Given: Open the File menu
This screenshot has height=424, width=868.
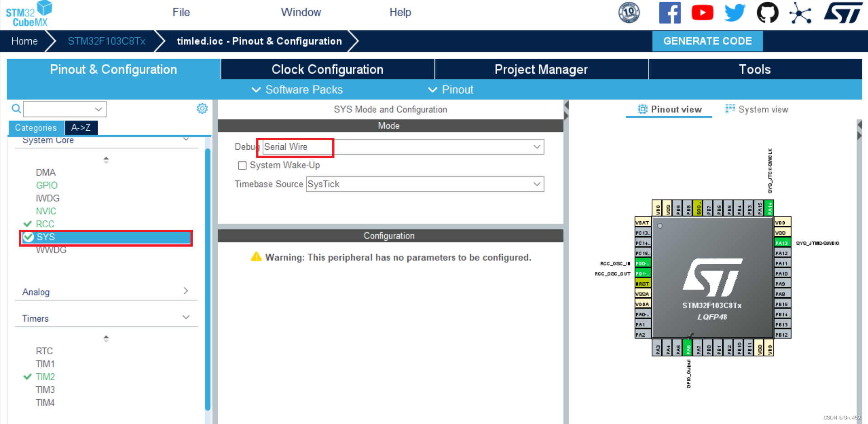Looking at the screenshot, I should click(181, 12).
